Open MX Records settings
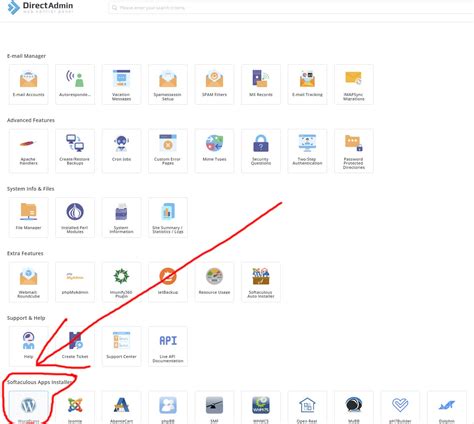 tap(261, 84)
